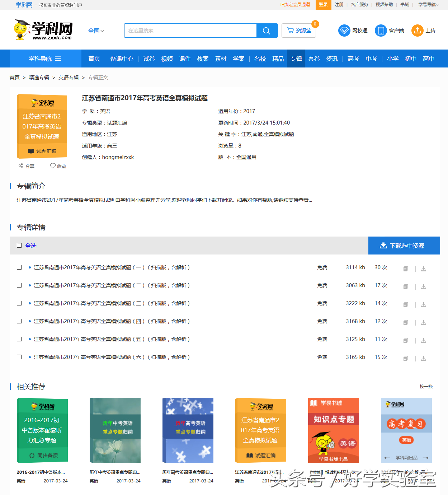Click the search magnifier icon
This screenshot has width=448, height=495.
[x=267, y=31]
